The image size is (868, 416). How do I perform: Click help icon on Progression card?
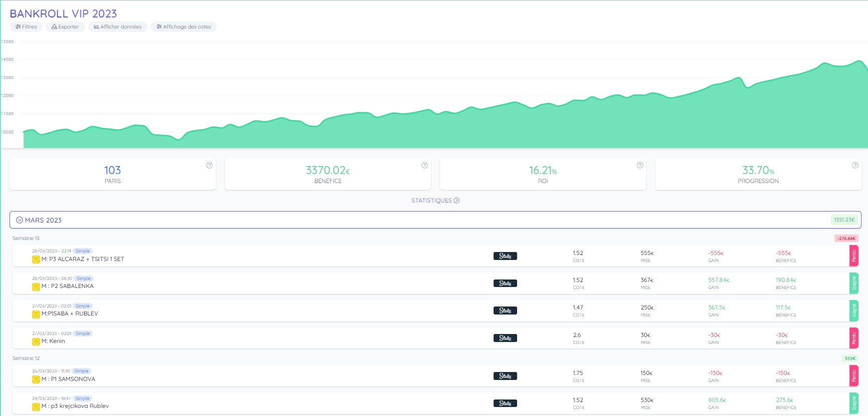point(855,165)
